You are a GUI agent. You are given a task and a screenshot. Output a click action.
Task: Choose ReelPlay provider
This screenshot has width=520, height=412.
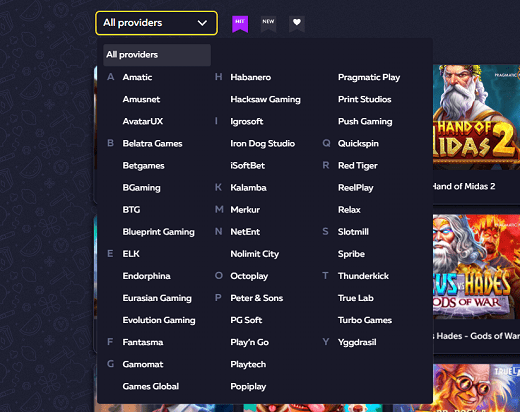coord(356,188)
